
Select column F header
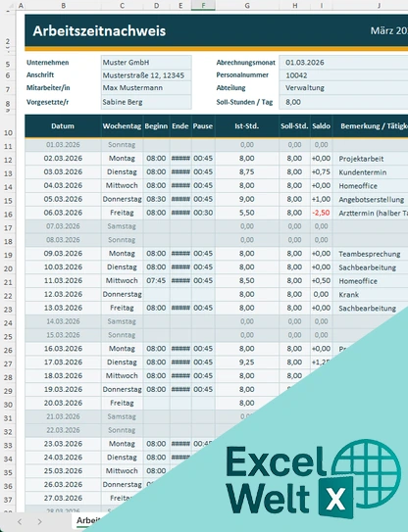click(203, 5)
